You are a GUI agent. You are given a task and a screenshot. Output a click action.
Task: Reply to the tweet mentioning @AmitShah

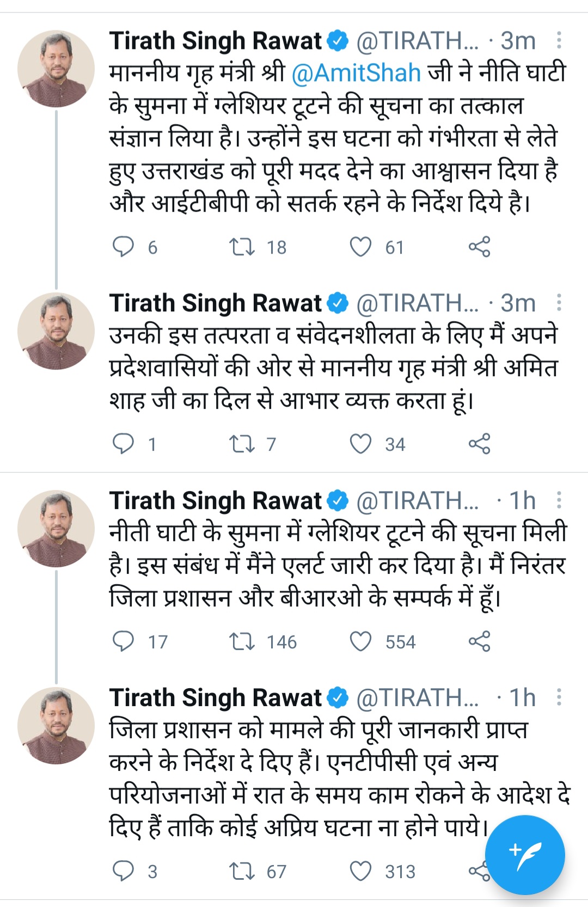click(x=123, y=247)
